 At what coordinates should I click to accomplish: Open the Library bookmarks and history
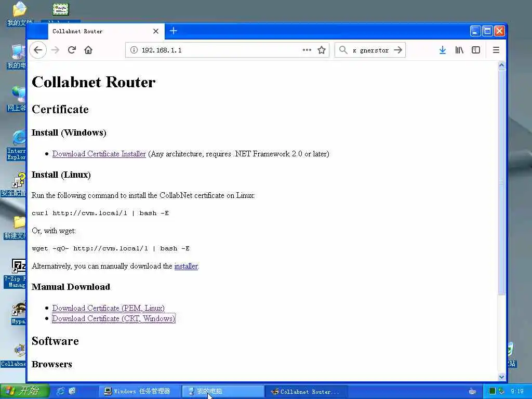click(x=459, y=50)
